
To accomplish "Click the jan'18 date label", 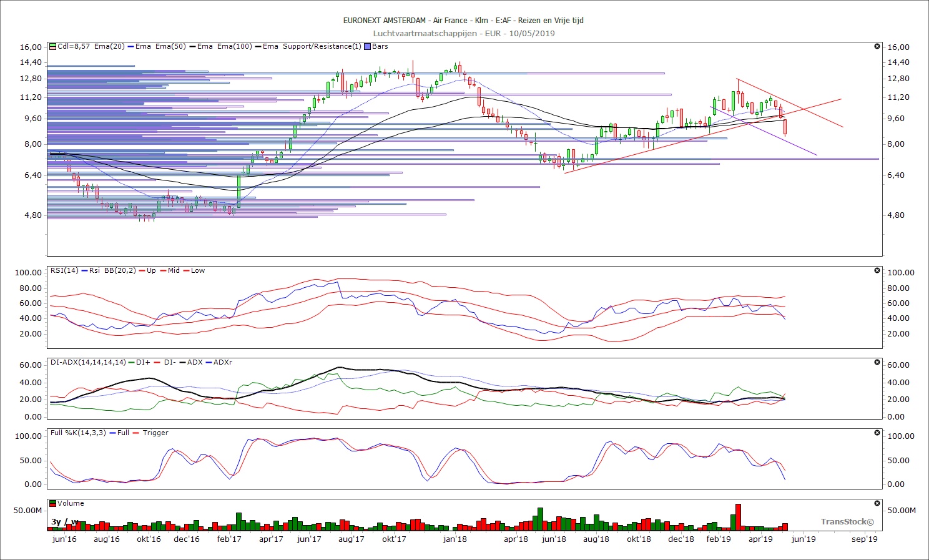I will 455,539.
